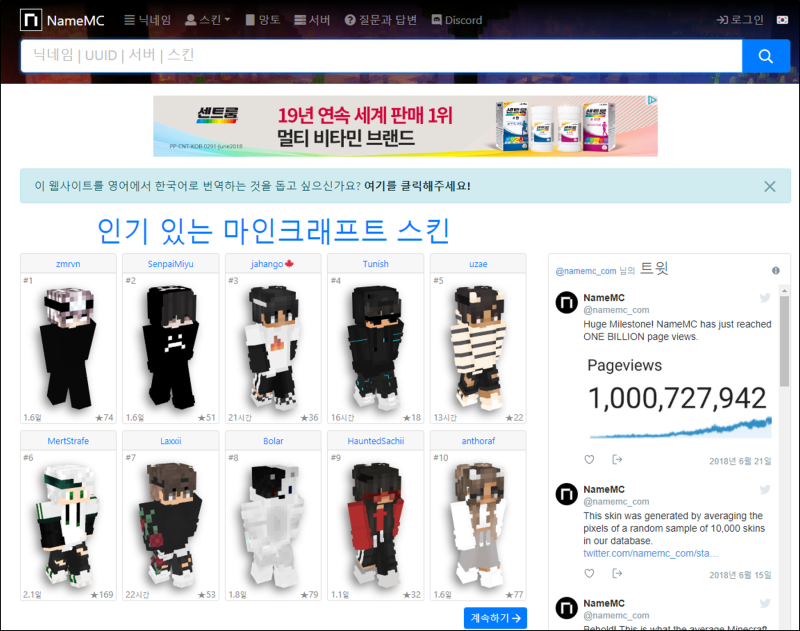Click the Twitter widget info icon
Image resolution: width=800 pixels, height=631 pixels.
(x=776, y=270)
